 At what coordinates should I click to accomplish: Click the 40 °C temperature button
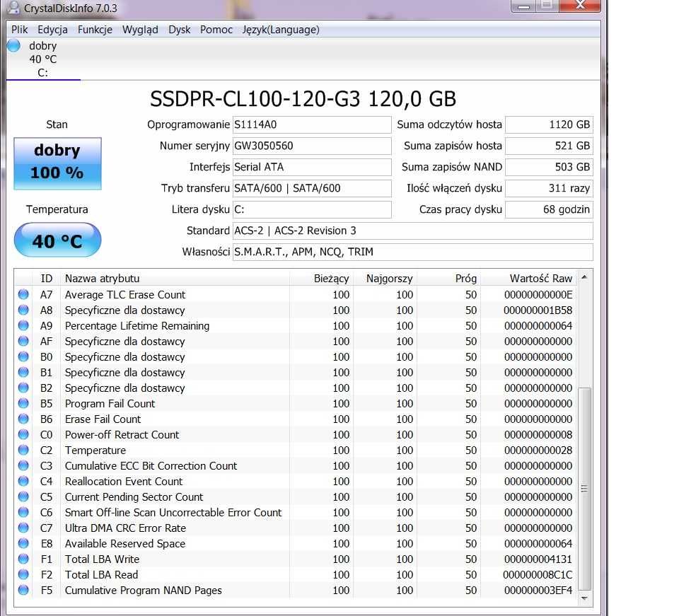pyautogui.click(x=57, y=240)
